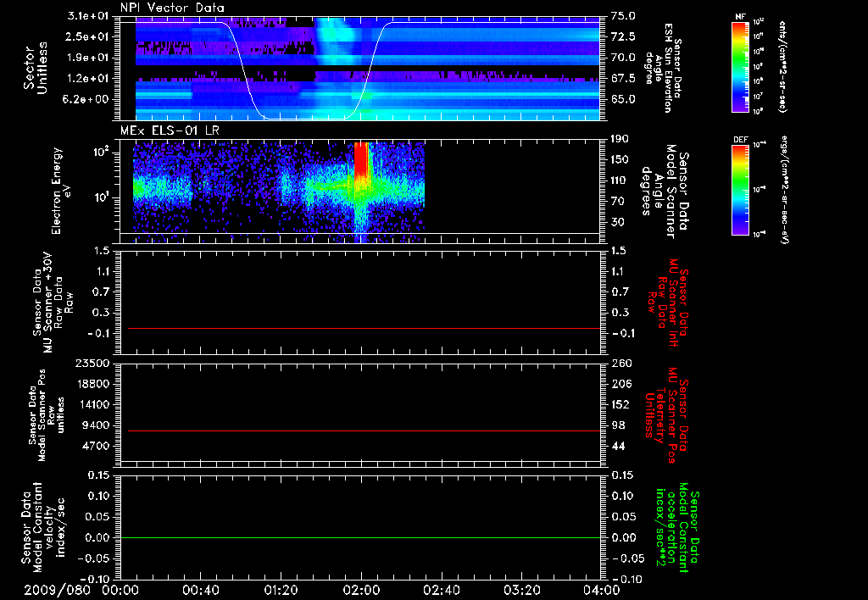
Task: Click the 14100 scanner position tick label
Action: [x=92, y=404]
